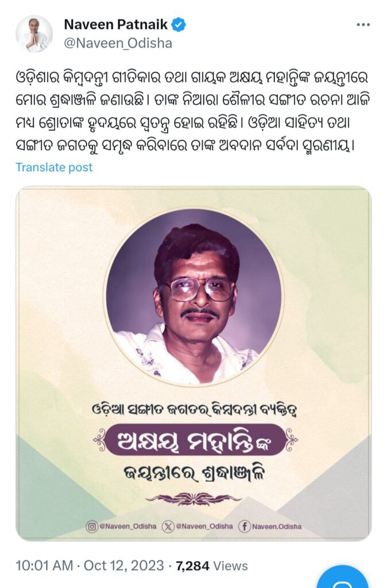
Task: Open the 10:01 AM timestamp
Action: click(44, 566)
